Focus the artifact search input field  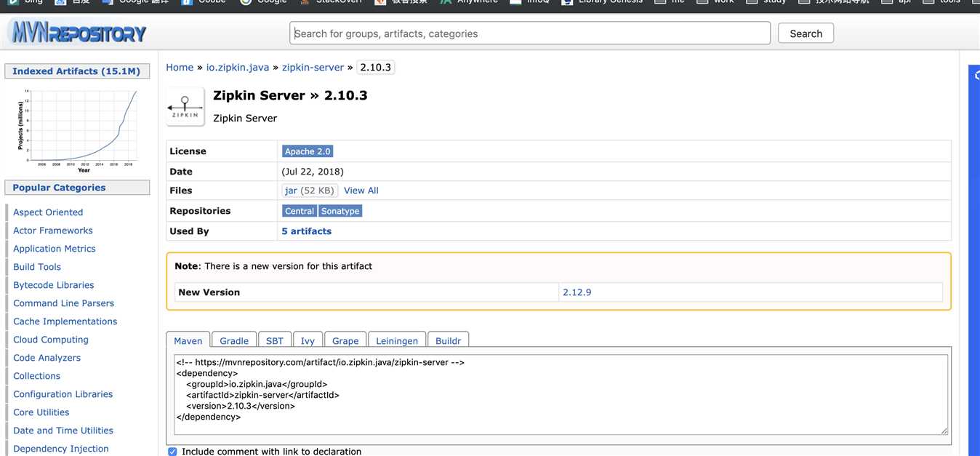pyautogui.click(x=530, y=33)
